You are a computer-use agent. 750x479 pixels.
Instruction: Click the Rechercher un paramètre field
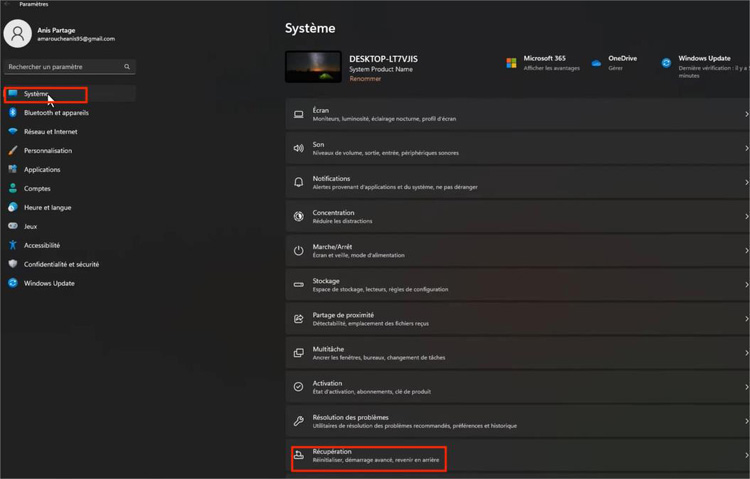pyautogui.click(x=70, y=67)
